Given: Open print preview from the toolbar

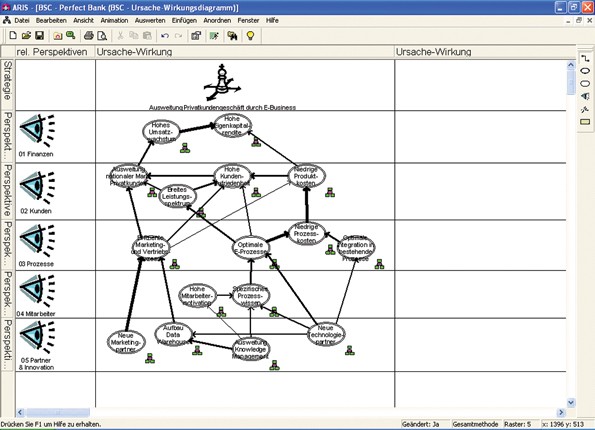Looking at the screenshot, I should 102,36.
